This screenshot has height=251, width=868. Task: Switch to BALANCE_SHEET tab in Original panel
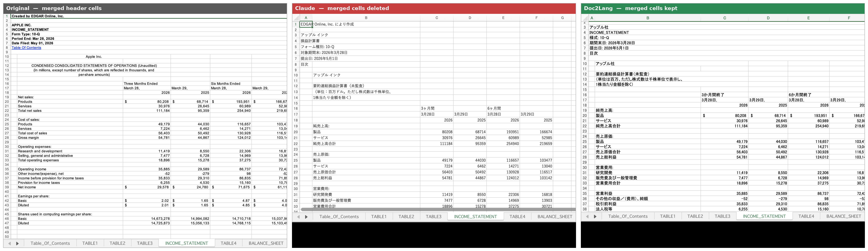[x=266, y=243]
